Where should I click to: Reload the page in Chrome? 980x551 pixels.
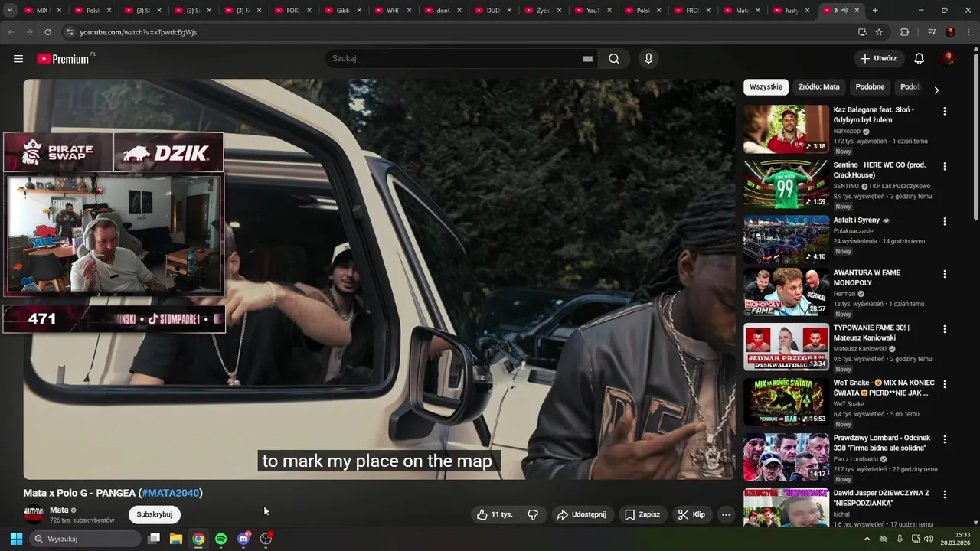click(x=48, y=32)
